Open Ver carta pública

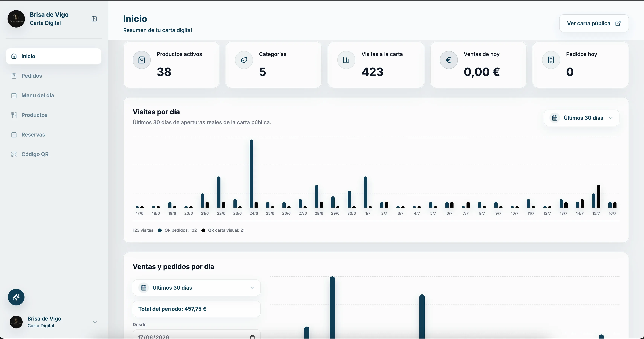coord(594,24)
